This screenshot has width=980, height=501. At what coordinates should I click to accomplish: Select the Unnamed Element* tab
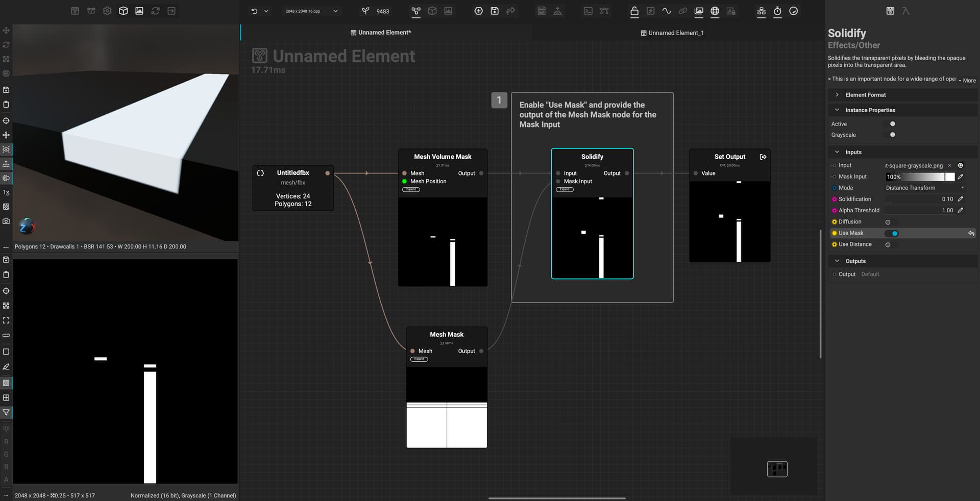click(381, 33)
